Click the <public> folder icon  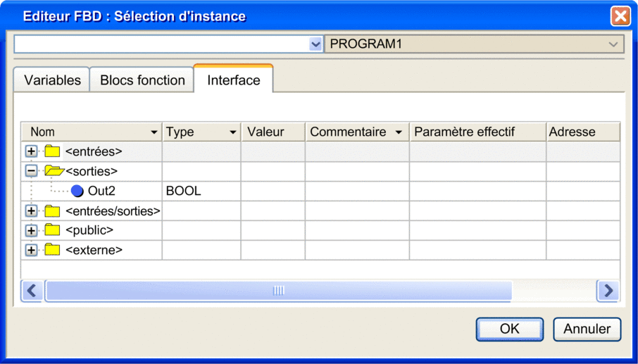click(52, 230)
